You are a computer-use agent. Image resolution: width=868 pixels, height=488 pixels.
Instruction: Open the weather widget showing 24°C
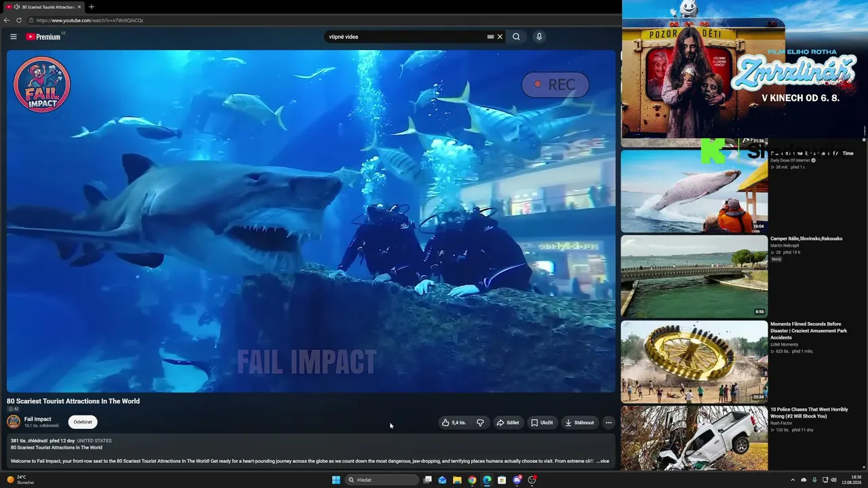click(x=20, y=480)
